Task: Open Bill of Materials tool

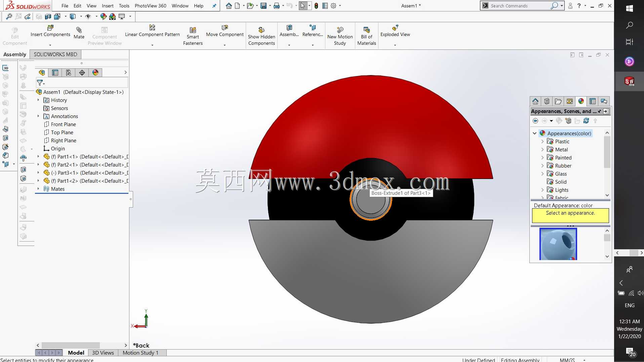Action: [367, 36]
